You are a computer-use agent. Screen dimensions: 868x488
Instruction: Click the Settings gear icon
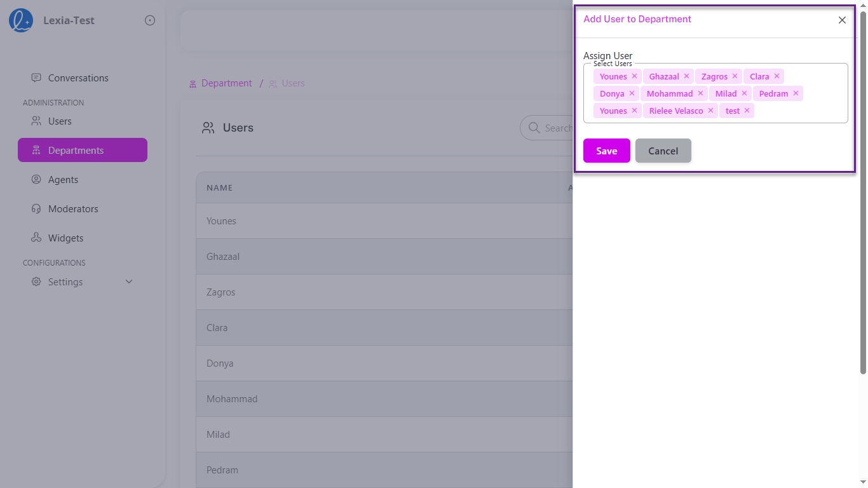pyautogui.click(x=36, y=281)
